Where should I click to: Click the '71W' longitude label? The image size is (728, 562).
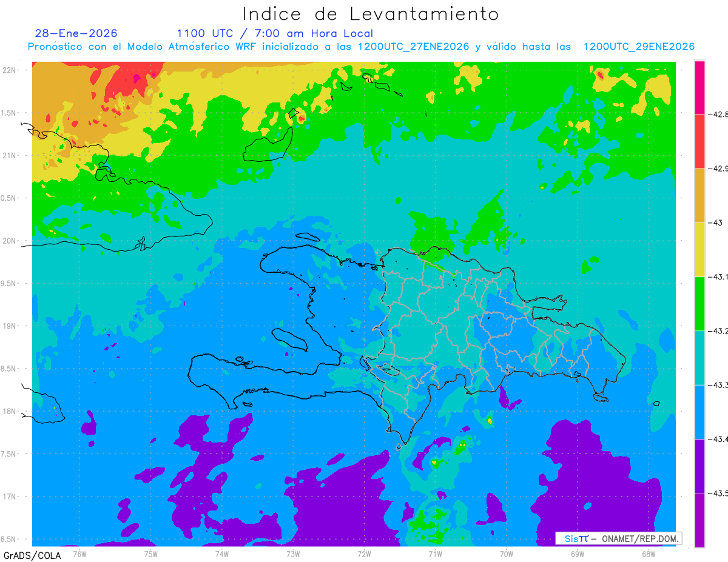pos(435,554)
